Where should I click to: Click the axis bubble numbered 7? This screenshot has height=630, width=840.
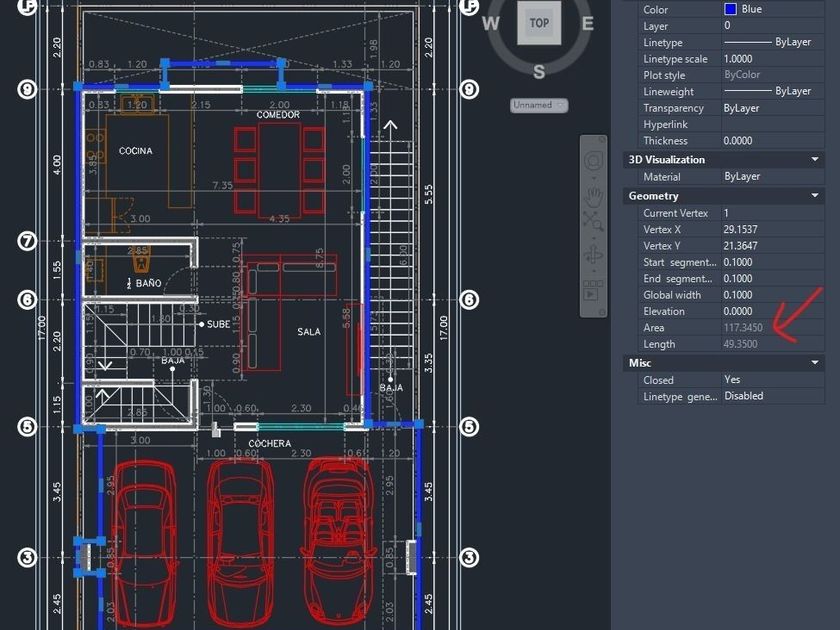tap(27, 241)
